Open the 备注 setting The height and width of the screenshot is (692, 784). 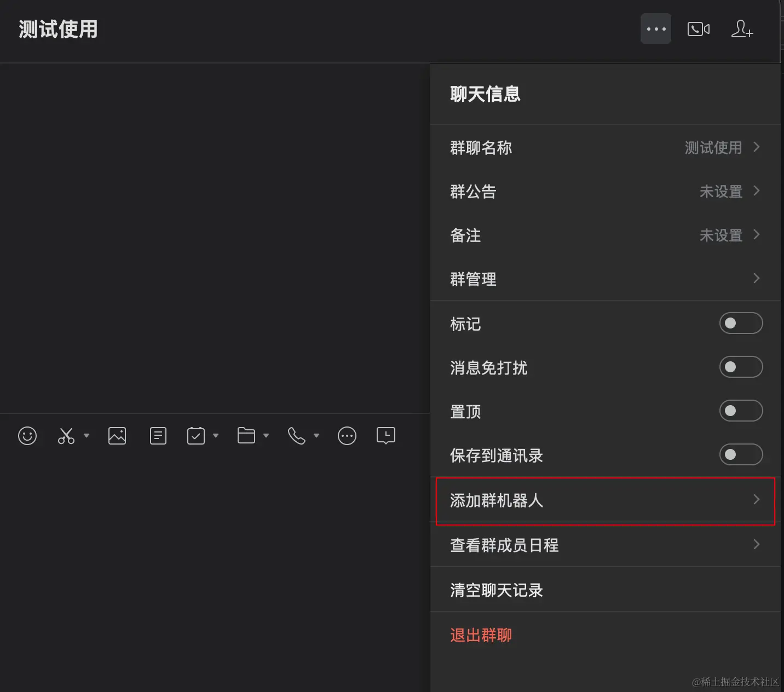[605, 235]
